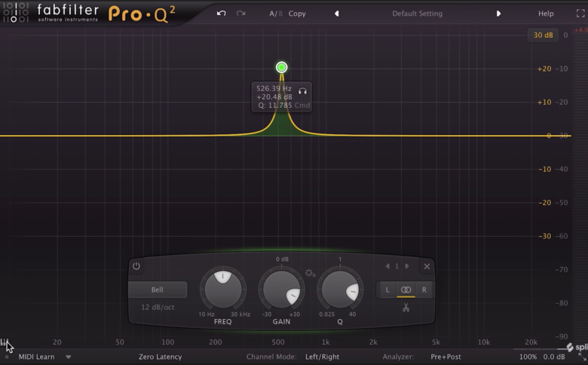This screenshot has height=365, width=588.
Task: Click the 0.0 dB output gain
Action: click(x=554, y=357)
